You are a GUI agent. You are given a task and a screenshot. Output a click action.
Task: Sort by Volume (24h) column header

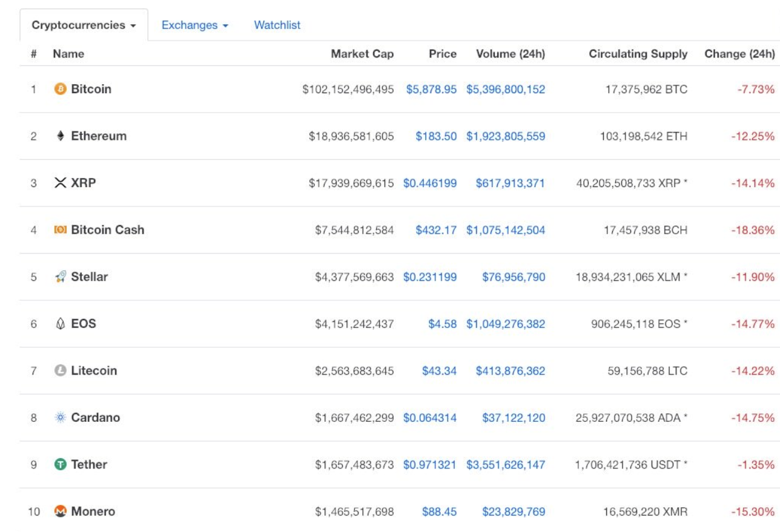(x=511, y=54)
